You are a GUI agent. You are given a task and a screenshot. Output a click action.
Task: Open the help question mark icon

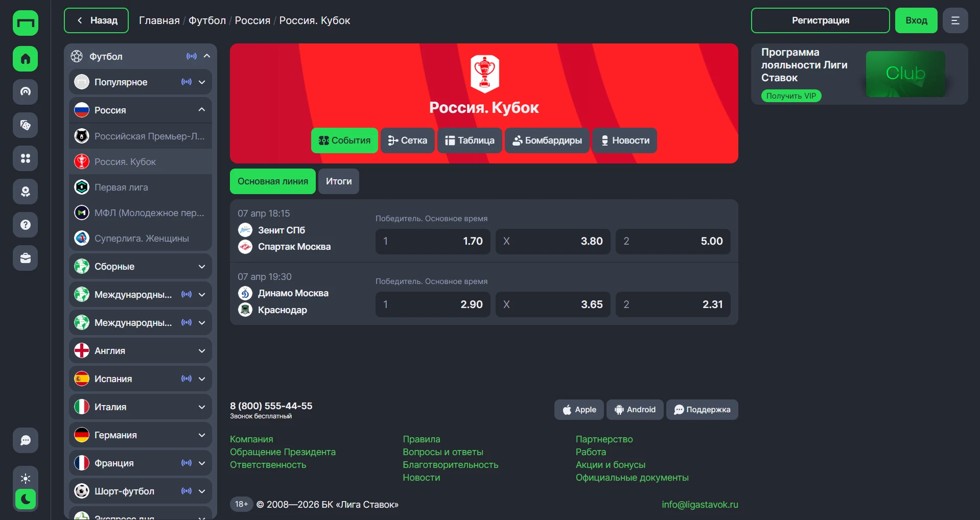click(26, 225)
